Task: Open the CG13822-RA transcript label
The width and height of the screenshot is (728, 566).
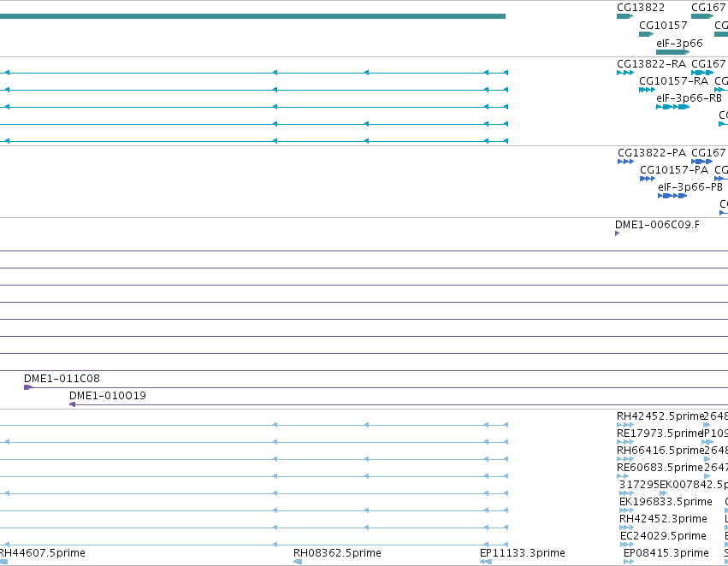Action: [x=651, y=64]
